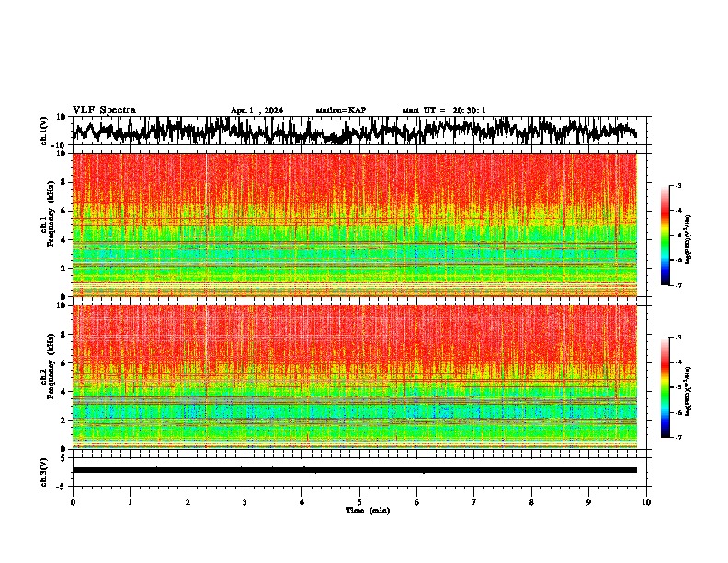Click inside the ch.2 spectrogram panel

(x=354, y=377)
